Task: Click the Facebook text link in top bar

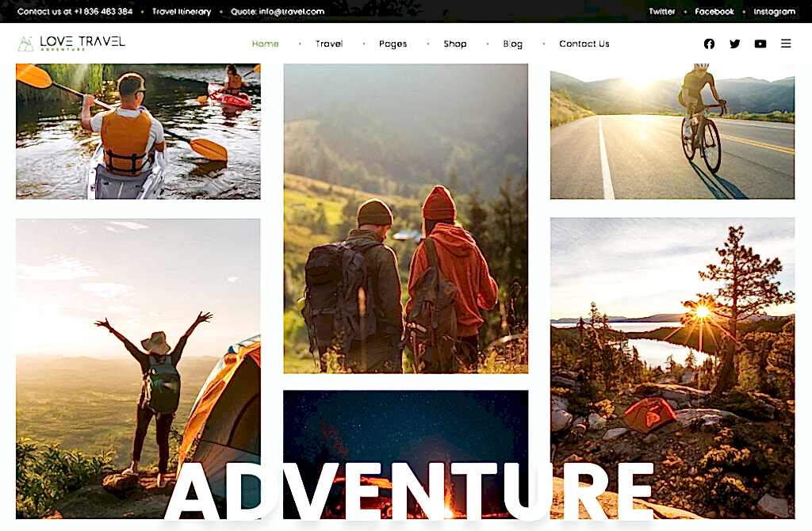Action: (714, 11)
